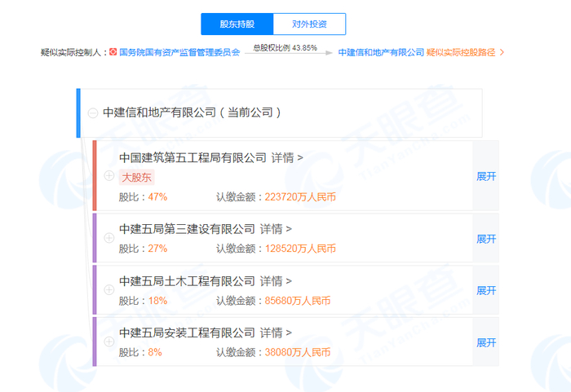571x392 pixels.
Task: Open 详情 for 中建五局土木工程有限公司
Action: click(x=276, y=281)
